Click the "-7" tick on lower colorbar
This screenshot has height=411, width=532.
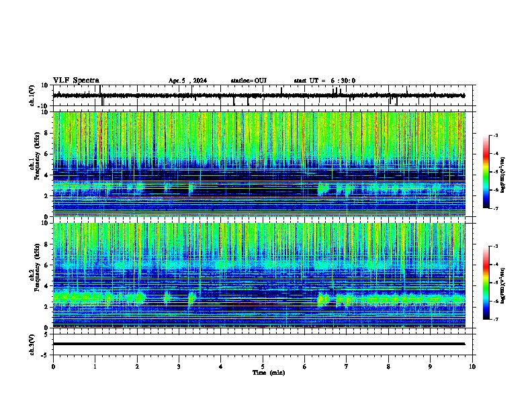tap(496, 319)
